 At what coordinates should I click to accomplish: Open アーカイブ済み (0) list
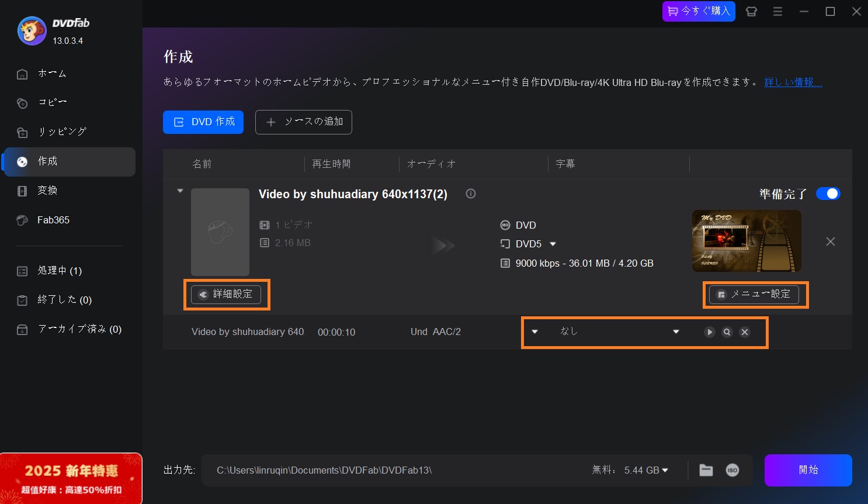point(69,329)
